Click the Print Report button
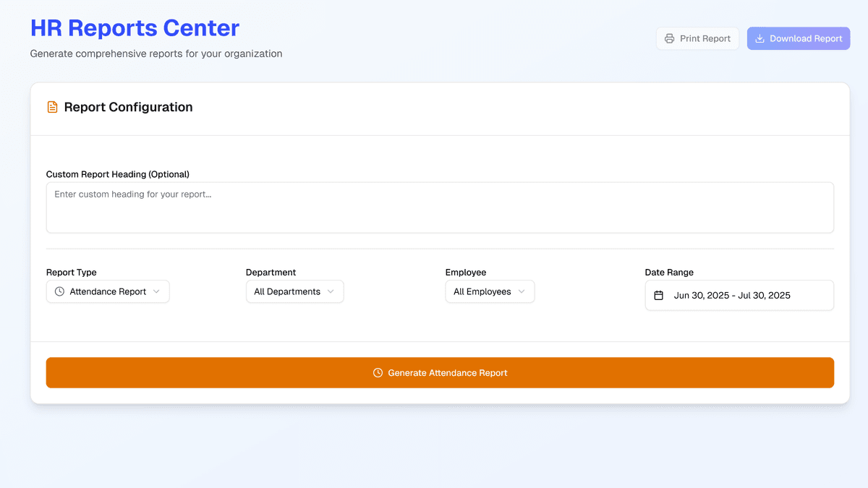This screenshot has height=488, width=868. pos(697,38)
